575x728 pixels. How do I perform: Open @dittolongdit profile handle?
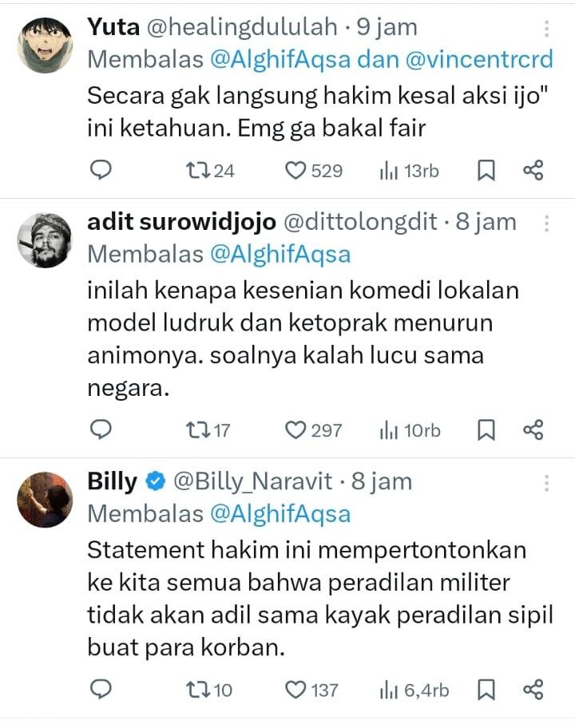click(360, 221)
